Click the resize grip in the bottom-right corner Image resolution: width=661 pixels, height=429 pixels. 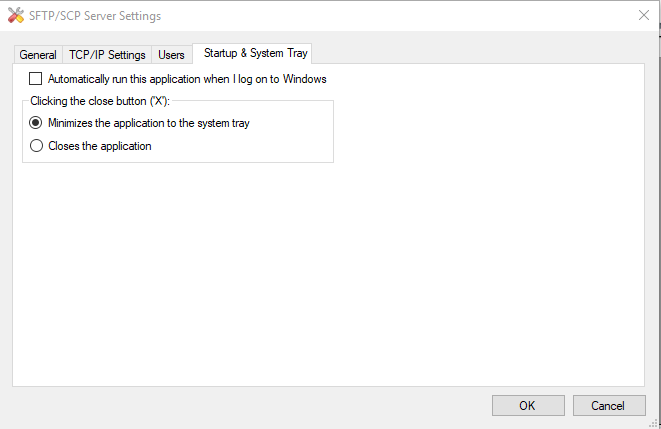654,422
